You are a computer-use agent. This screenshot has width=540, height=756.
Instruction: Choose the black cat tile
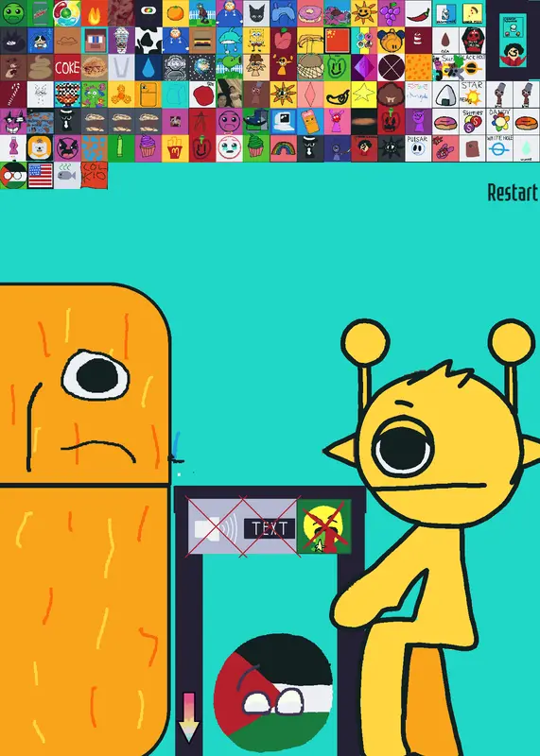[x=256, y=13]
